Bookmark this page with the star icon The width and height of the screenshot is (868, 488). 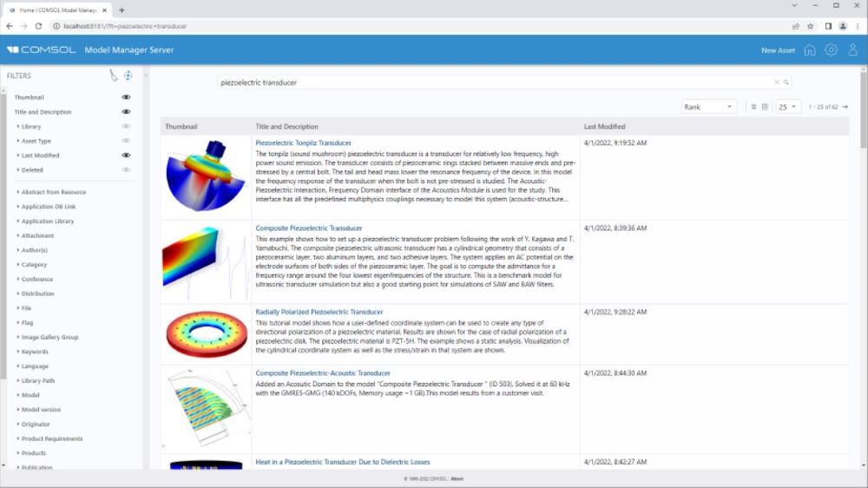(x=811, y=26)
